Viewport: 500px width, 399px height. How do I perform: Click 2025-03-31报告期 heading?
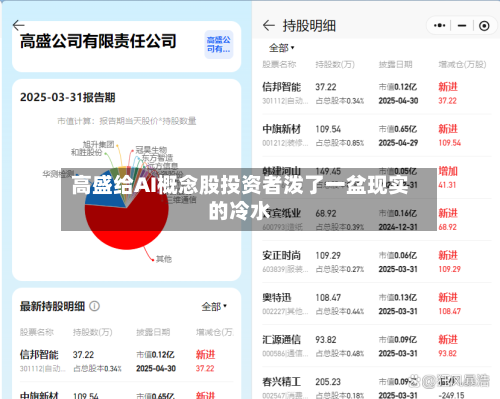point(68,97)
